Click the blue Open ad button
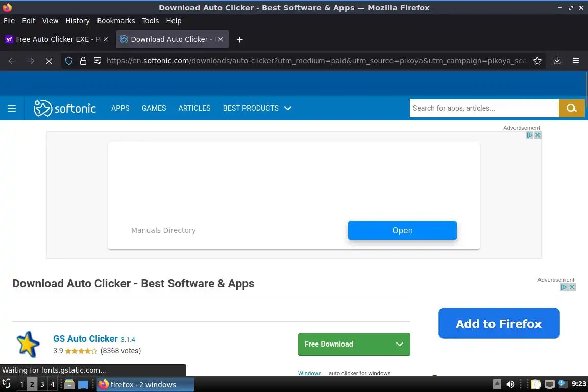The image size is (588, 392). tap(402, 230)
